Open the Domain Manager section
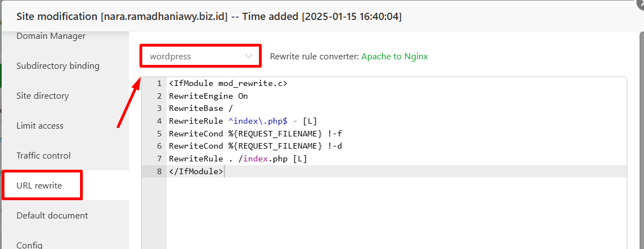The width and height of the screenshot is (644, 249). 51,36
